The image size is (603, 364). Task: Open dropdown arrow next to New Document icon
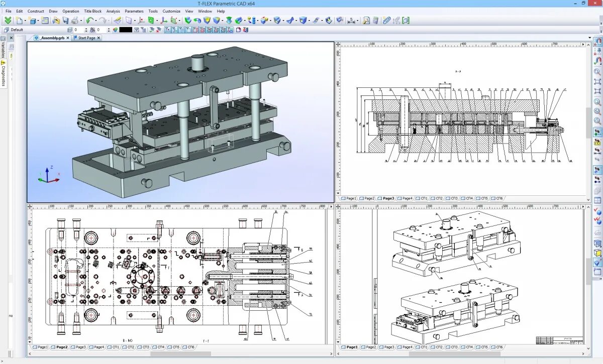pos(25,21)
